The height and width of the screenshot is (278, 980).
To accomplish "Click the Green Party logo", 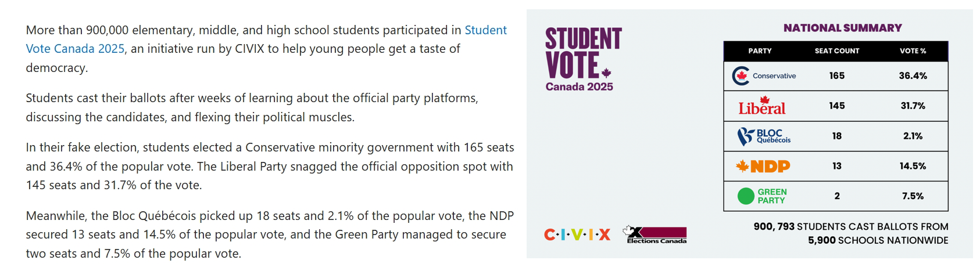I will point(761,196).
